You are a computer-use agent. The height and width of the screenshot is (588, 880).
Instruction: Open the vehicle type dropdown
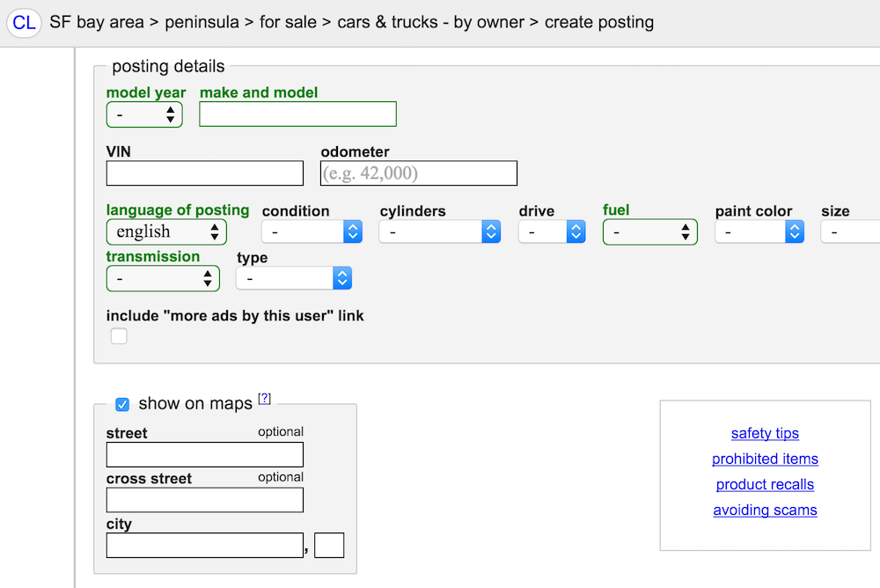pyautogui.click(x=294, y=278)
